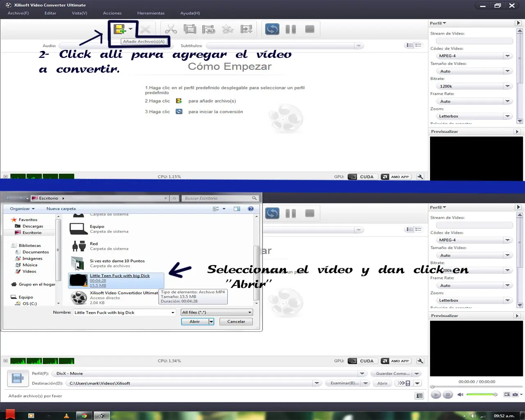Viewport: 525px width, 420px height.
Task: Open the Guardar Como dropdown arrow
Action: click(x=417, y=374)
